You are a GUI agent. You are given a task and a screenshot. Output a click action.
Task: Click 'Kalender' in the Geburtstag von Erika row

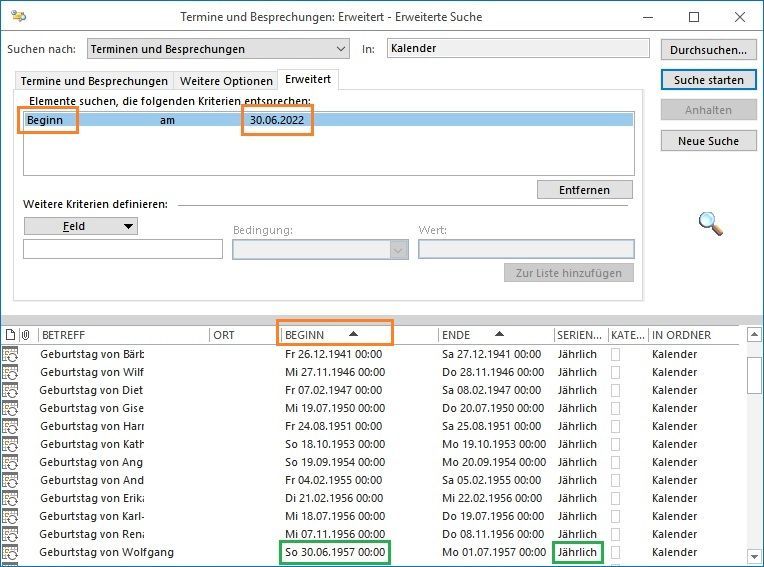674,498
